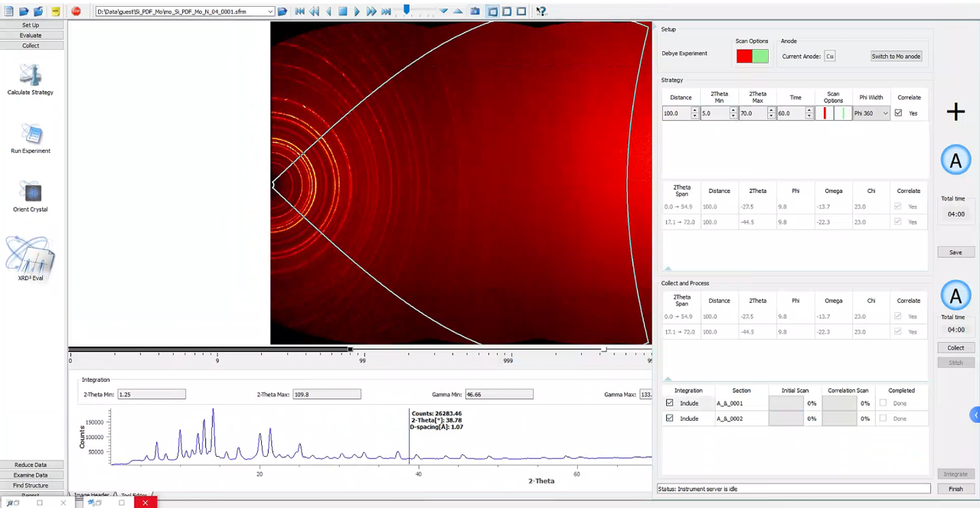This screenshot has height=508, width=980.
Task: Uncheck Include for section A_&_0002
Action: [670, 418]
